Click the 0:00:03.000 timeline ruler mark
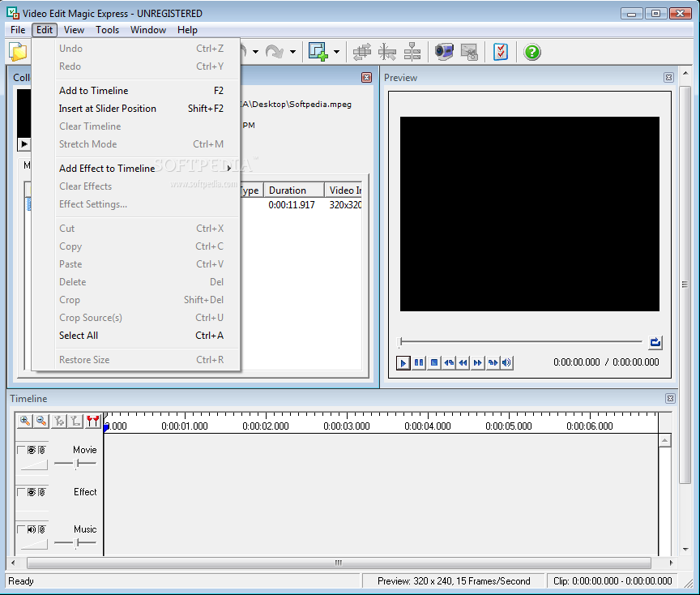 click(x=347, y=426)
